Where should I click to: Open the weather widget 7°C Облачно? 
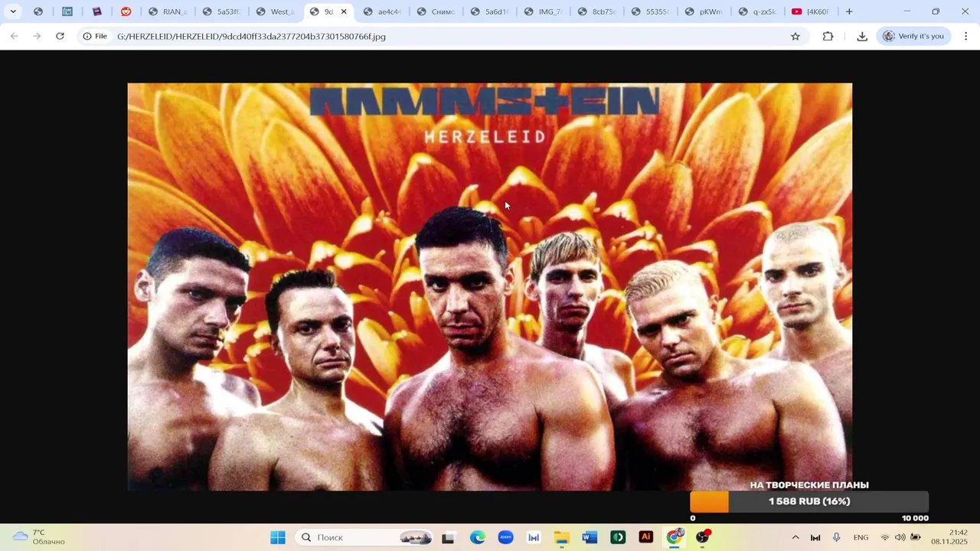point(40,537)
